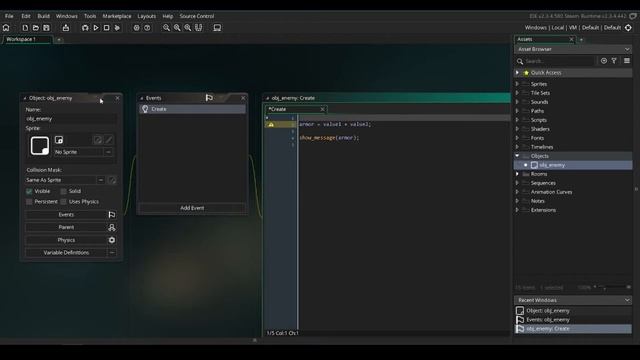The width and height of the screenshot is (640, 360).
Task: Switch to the Workspace 1 tab
Action: click(x=27, y=40)
